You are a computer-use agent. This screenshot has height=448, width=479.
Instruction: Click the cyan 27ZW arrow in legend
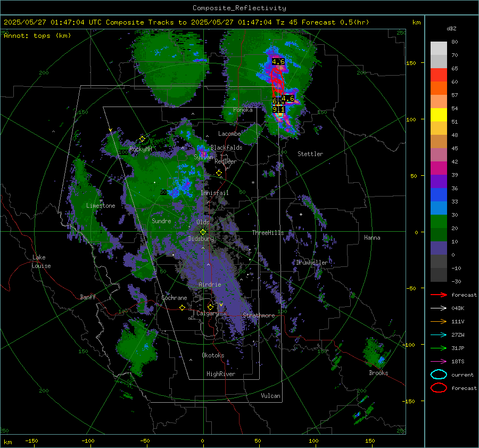click(x=439, y=335)
